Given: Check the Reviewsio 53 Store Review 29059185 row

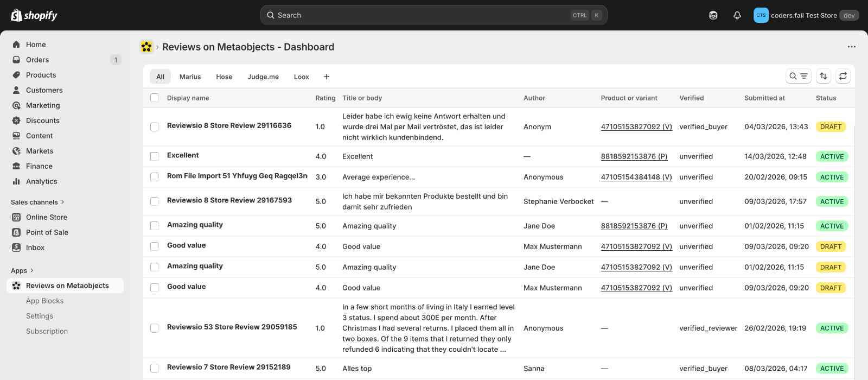Looking at the screenshot, I should 155,328.
